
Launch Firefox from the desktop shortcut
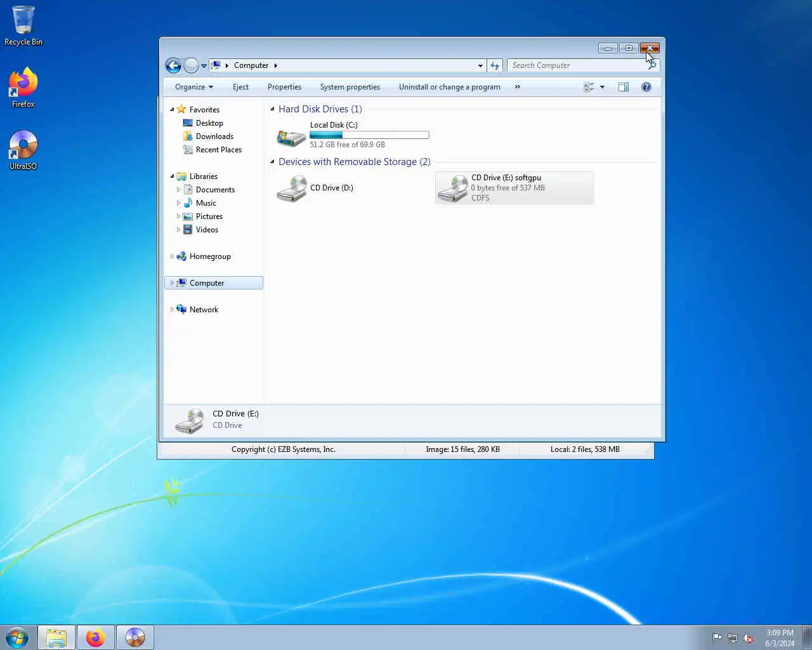(23, 88)
